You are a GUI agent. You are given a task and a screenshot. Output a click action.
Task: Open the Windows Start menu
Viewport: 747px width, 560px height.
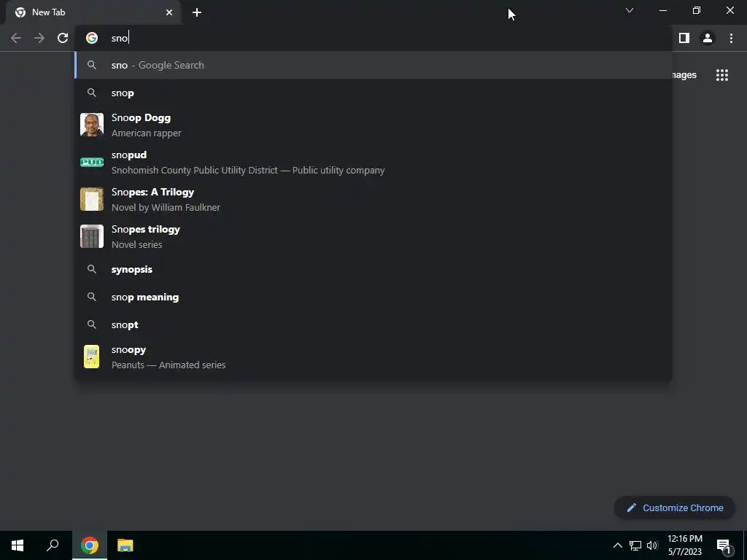tap(18, 545)
